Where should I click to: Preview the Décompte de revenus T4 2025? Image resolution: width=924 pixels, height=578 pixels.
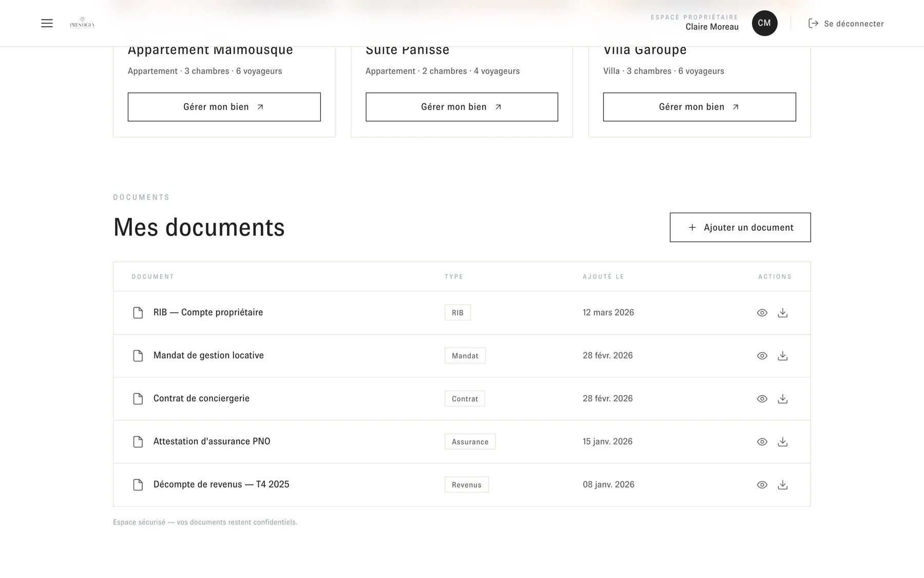[762, 485]
